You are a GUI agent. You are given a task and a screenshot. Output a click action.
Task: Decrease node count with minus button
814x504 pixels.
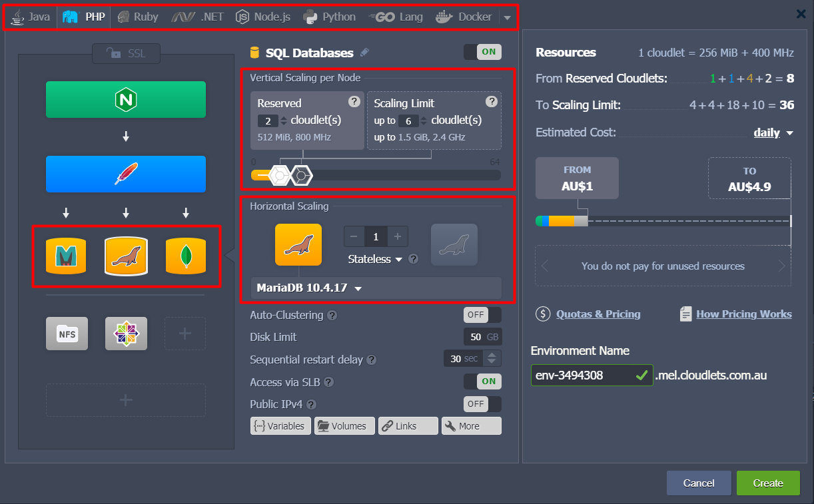(354, 236)
